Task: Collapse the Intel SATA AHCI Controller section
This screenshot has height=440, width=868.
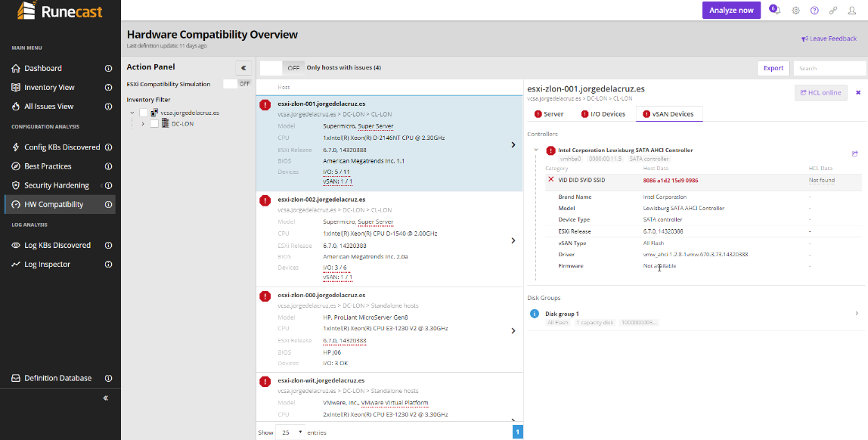Action: click(536, 150)
